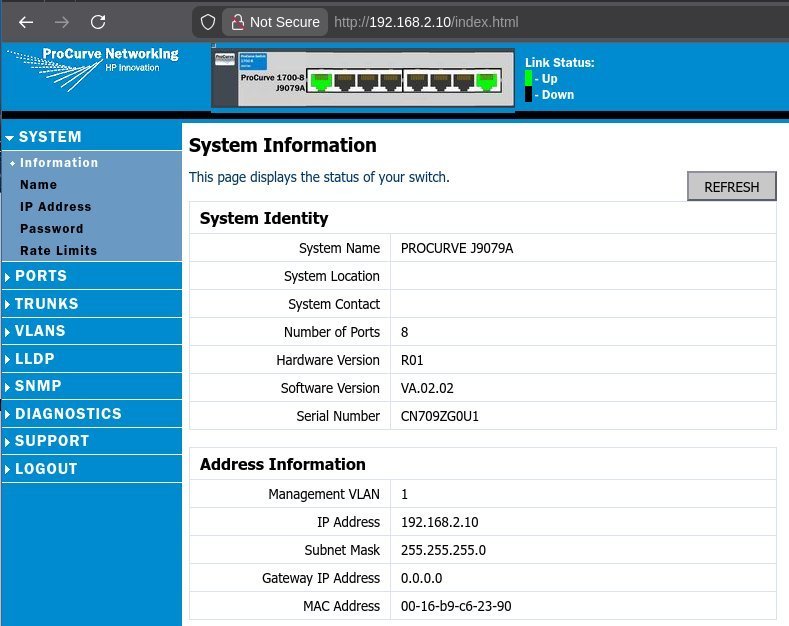Image resolution: width=789 pixels, height=626 pixels.
Task: Click the first green port on switch image
Action: 321,82
